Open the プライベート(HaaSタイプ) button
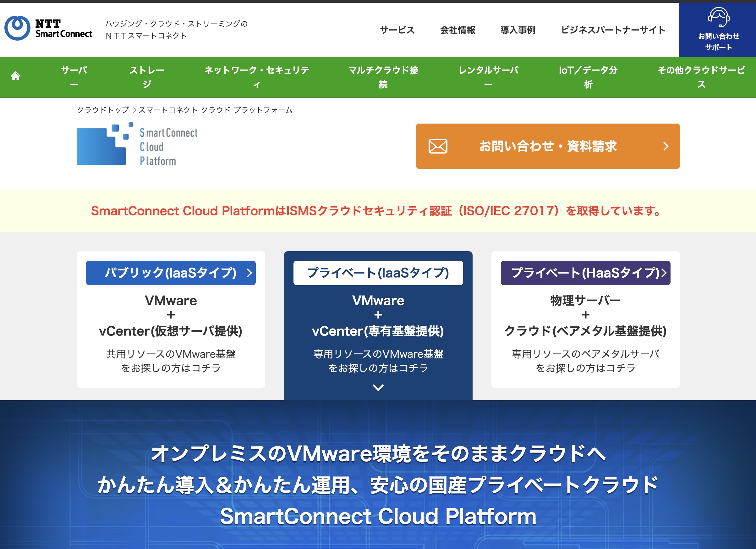The width and height of the screenshot is (756, 549). pos(585,273)
